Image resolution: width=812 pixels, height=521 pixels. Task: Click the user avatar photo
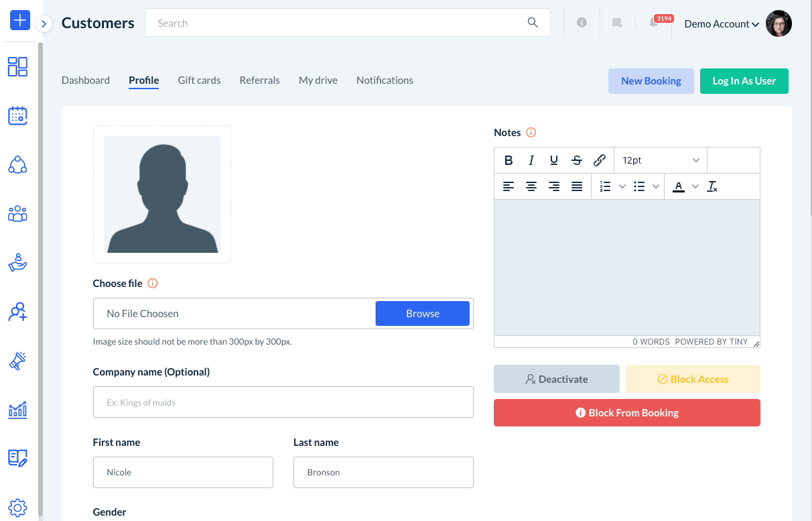click(779, 23)
